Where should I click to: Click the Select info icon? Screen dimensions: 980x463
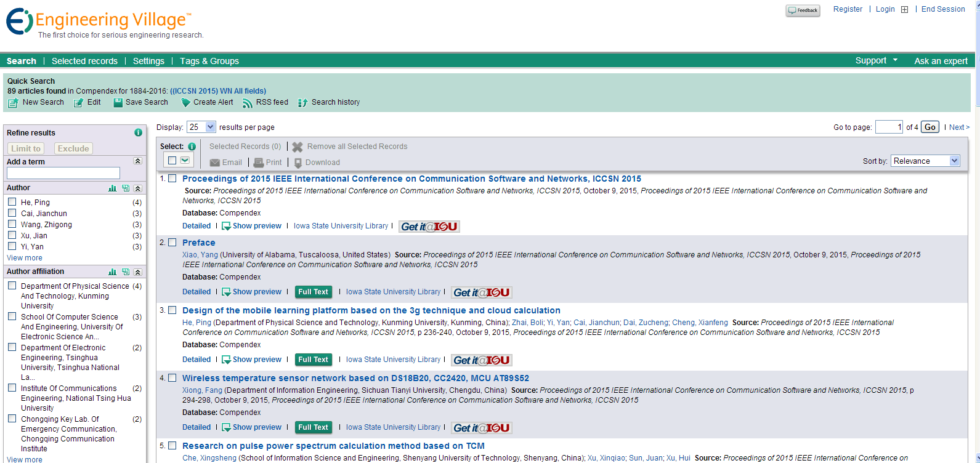192,147
